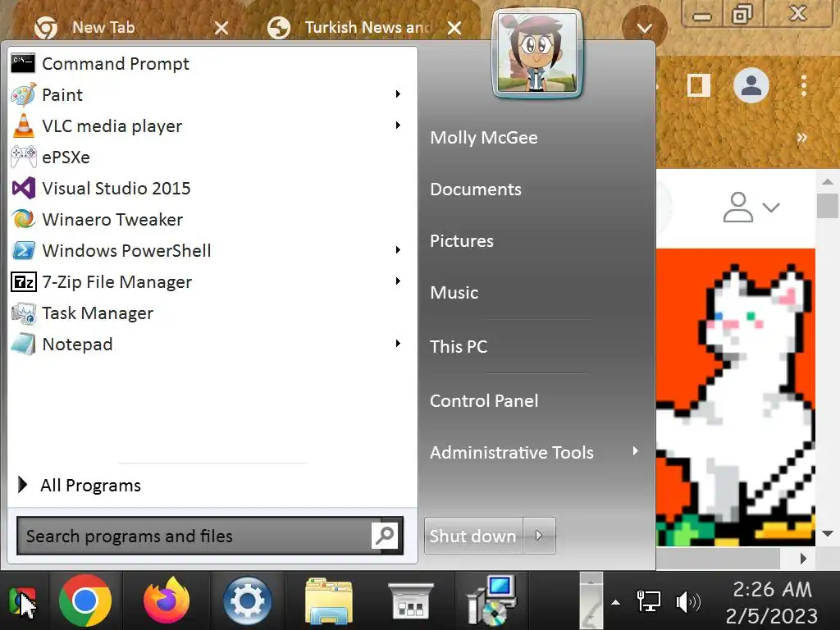Open volume speaker tray icon

point(688,602)
